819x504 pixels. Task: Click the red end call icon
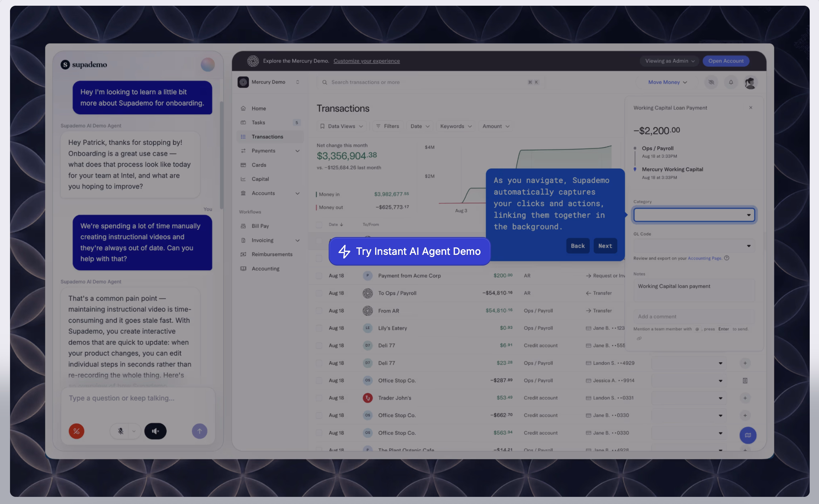click(x=77, y=431)
